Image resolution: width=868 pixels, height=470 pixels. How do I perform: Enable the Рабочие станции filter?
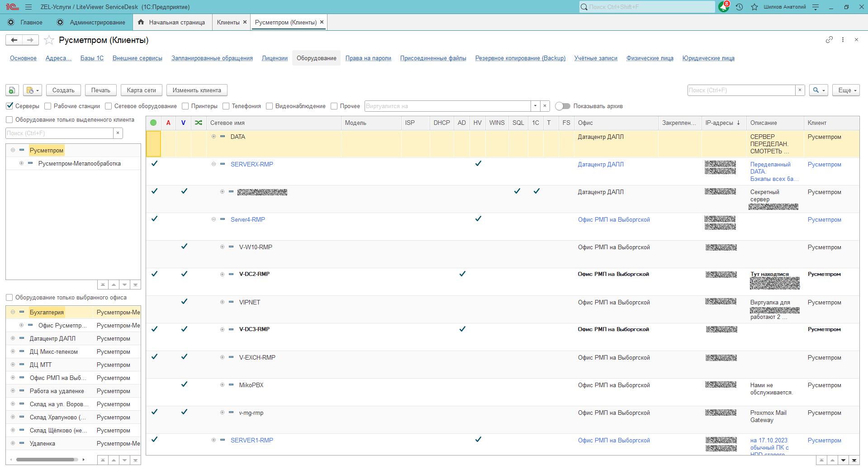coord(48,106)
